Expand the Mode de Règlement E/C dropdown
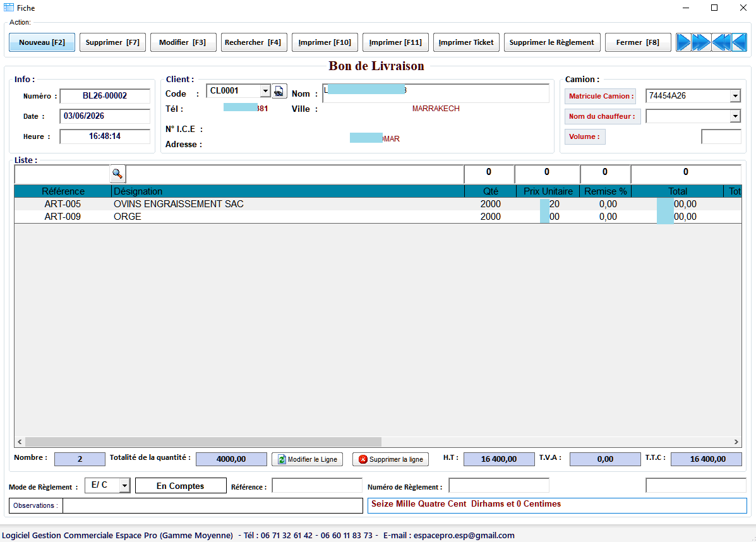 pos(125,485)
